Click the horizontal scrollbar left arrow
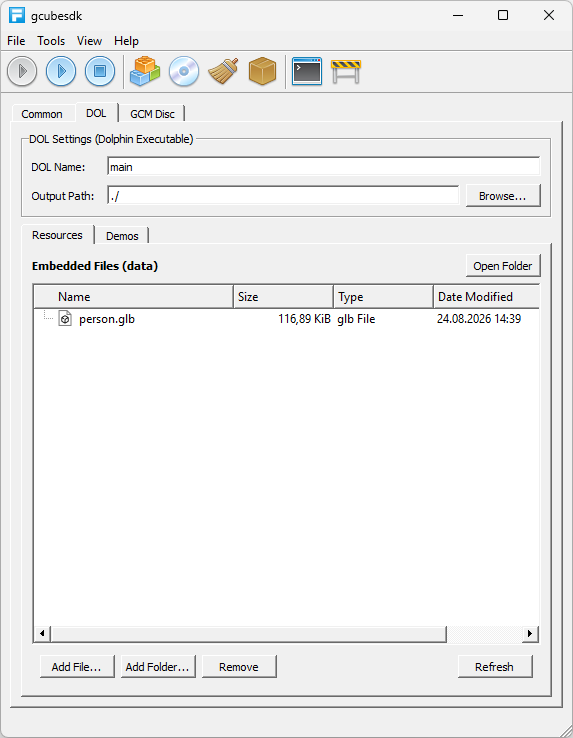Image resolution: width=573 pixels, height=738 pixels. [42, 634]
